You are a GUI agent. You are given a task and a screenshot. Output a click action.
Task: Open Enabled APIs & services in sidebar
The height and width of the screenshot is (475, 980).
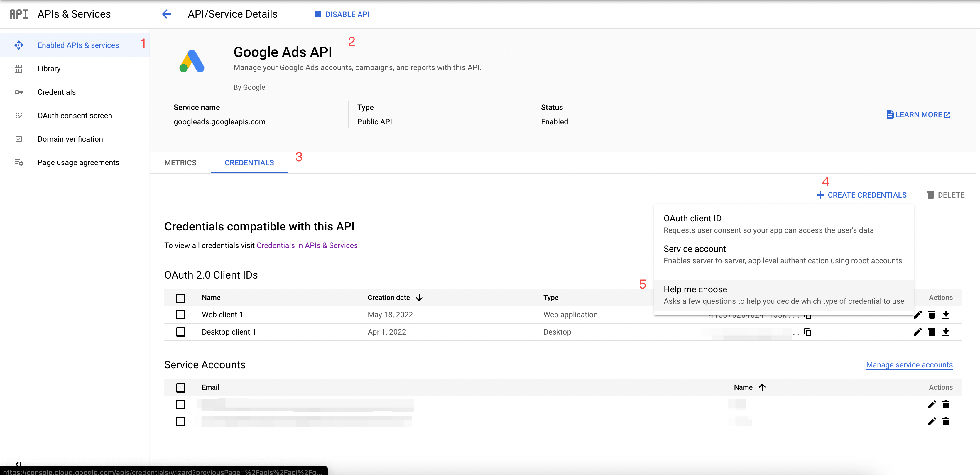pos(75,45)
